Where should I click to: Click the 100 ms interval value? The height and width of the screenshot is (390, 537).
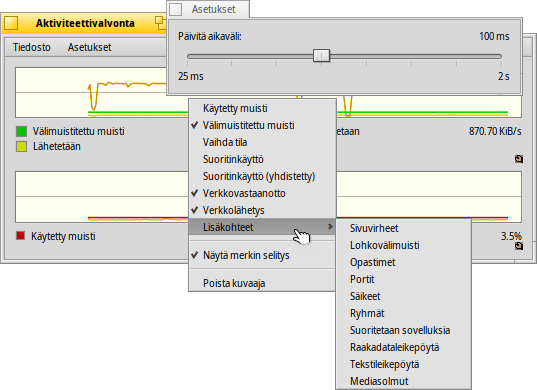(494, 36)
